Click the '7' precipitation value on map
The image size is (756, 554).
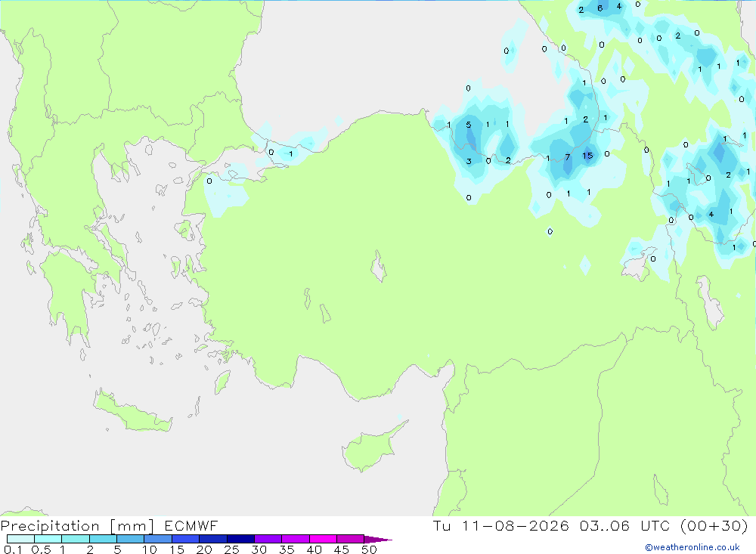pos(568,157)
